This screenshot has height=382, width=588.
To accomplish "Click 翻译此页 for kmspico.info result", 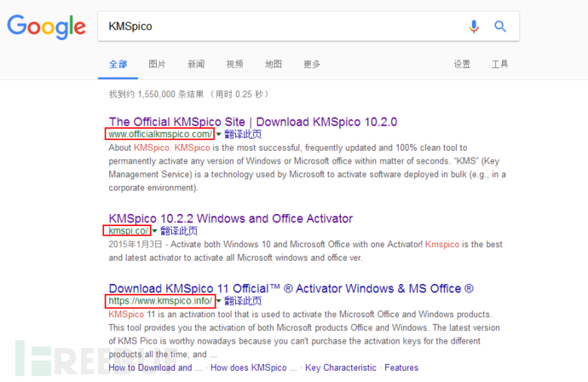I will pyautogui.click(x=243, y=301).
